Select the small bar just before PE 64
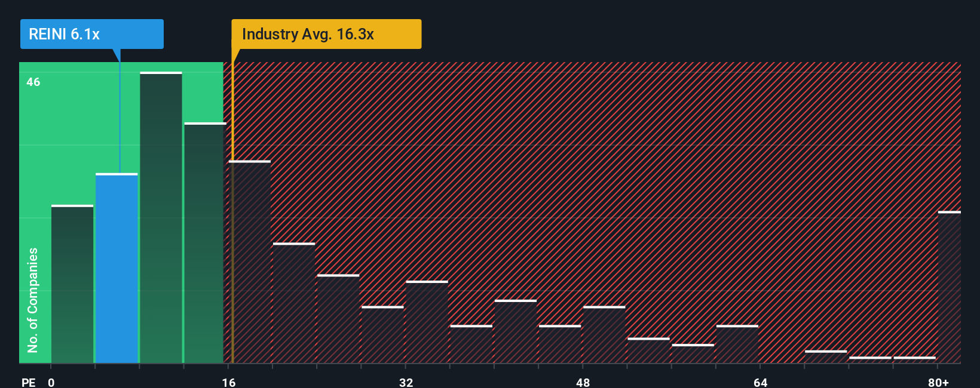The width and height of the screenshot is (980, 388). pyautogui.click(x=737, y=344)
